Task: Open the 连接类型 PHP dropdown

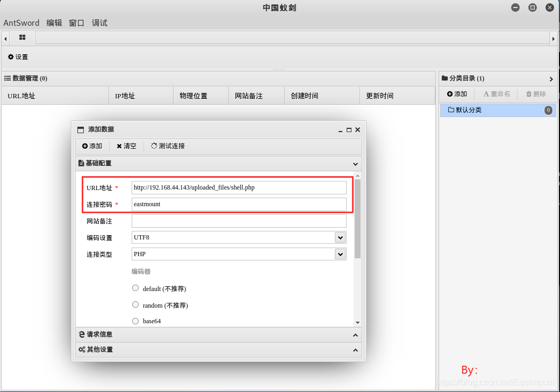Action: 340,254
